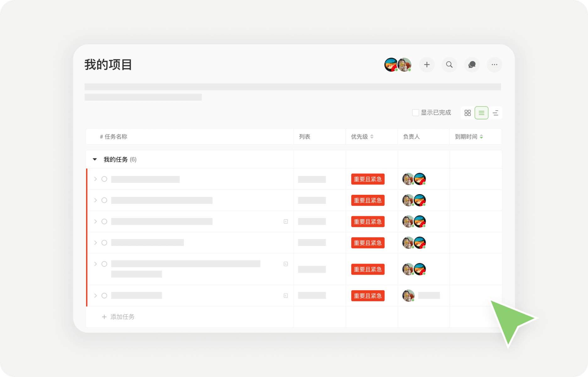Expand the first task row chevron
The image size is (588, 377).
[95, 179]
